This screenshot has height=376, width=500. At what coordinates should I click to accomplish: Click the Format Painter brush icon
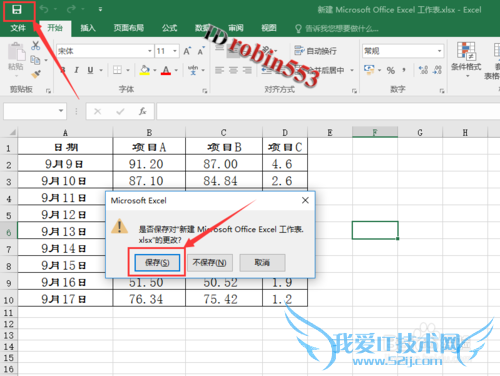[x=36, y=74]
